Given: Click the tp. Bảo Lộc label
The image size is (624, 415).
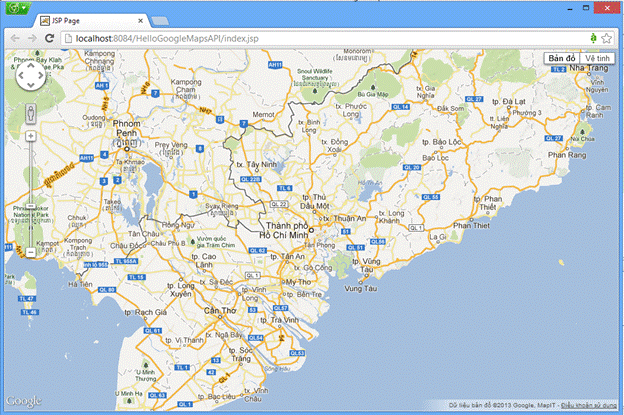Looking at the screenshot, I should [441, 142].
